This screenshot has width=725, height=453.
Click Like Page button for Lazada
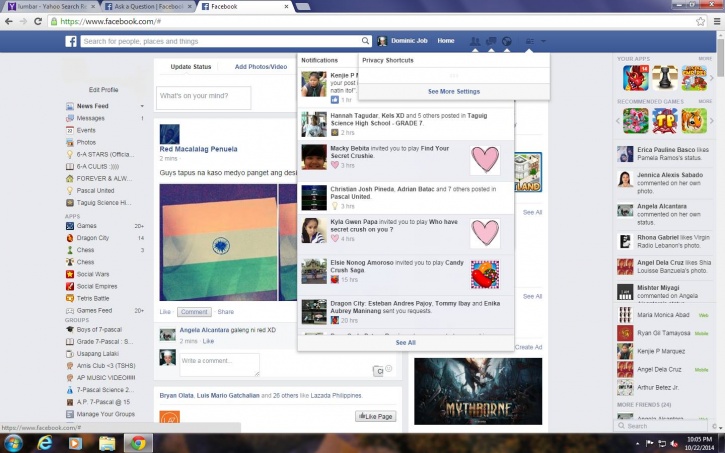pyautogui.click(x=376, y=416)
